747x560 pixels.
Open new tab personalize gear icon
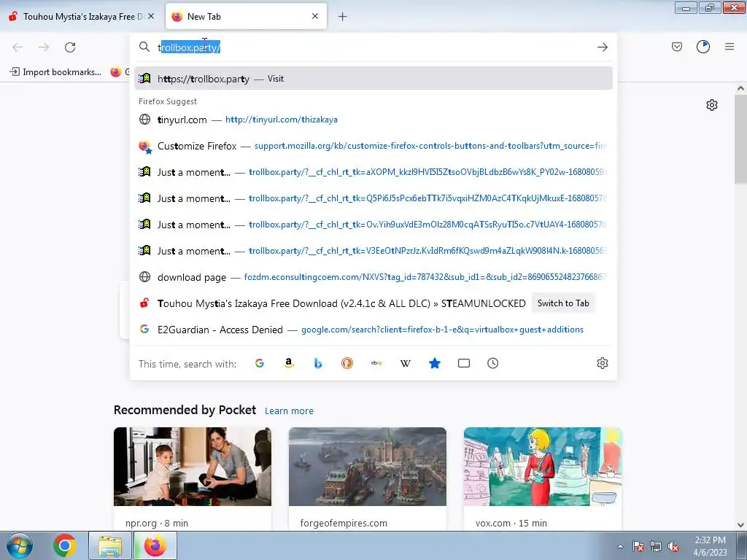coord(712,105)
